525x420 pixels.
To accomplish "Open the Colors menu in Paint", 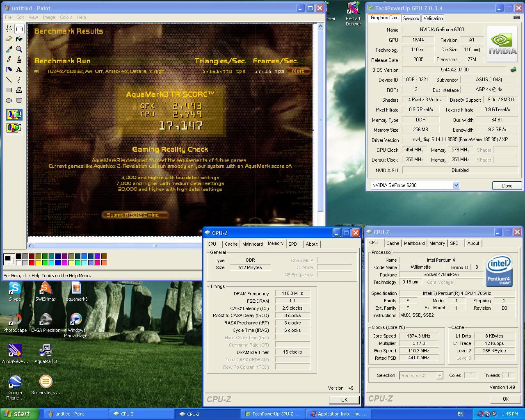I will point(66,17).
